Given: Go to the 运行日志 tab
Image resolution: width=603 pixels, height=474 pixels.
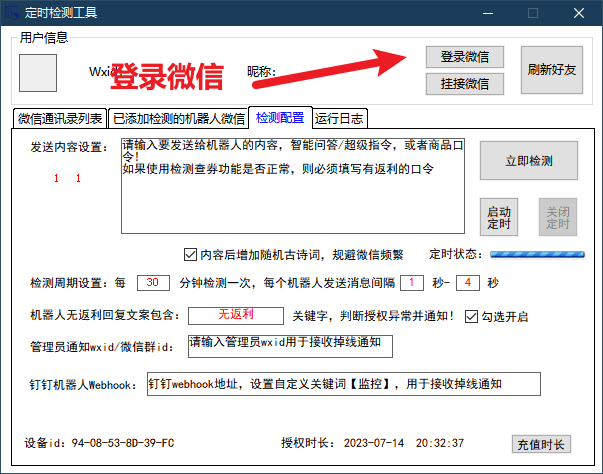Looking at the screenshot, I should click(x=339, y=119).
